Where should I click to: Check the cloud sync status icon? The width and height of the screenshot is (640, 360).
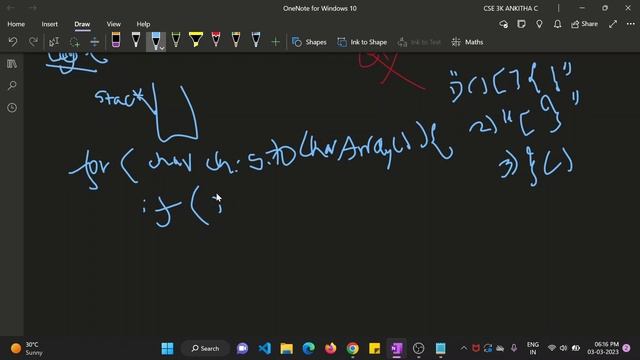504,24
